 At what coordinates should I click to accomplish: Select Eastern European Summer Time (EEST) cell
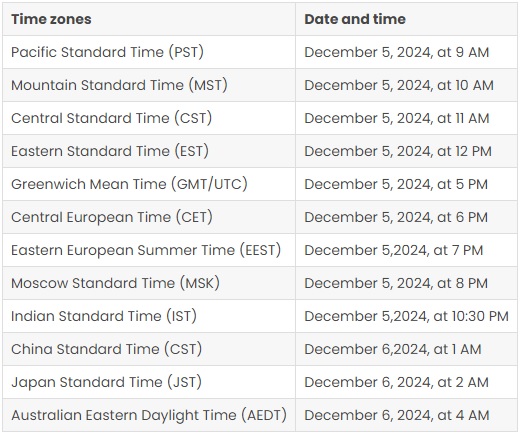[x=149, y=250]
